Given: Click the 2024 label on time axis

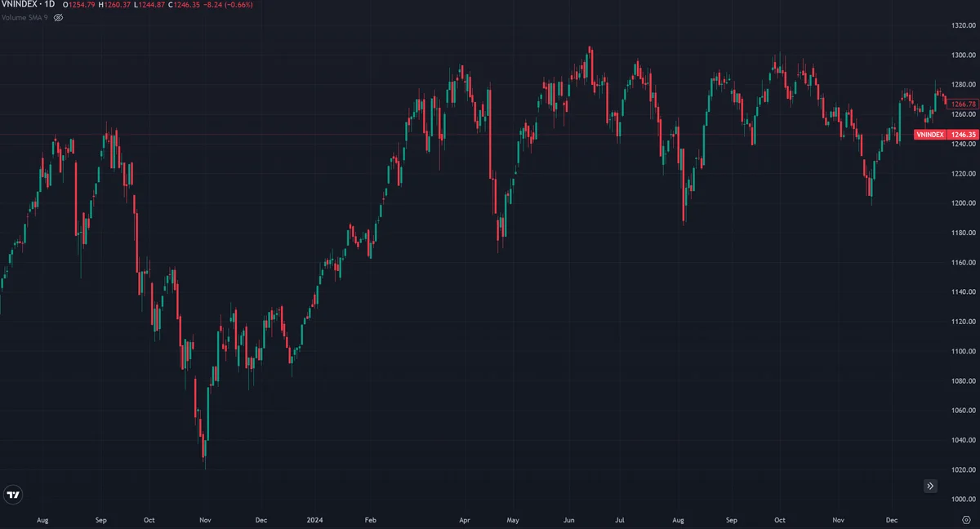Looking at the screenshot, I should (x=314, y=519).
